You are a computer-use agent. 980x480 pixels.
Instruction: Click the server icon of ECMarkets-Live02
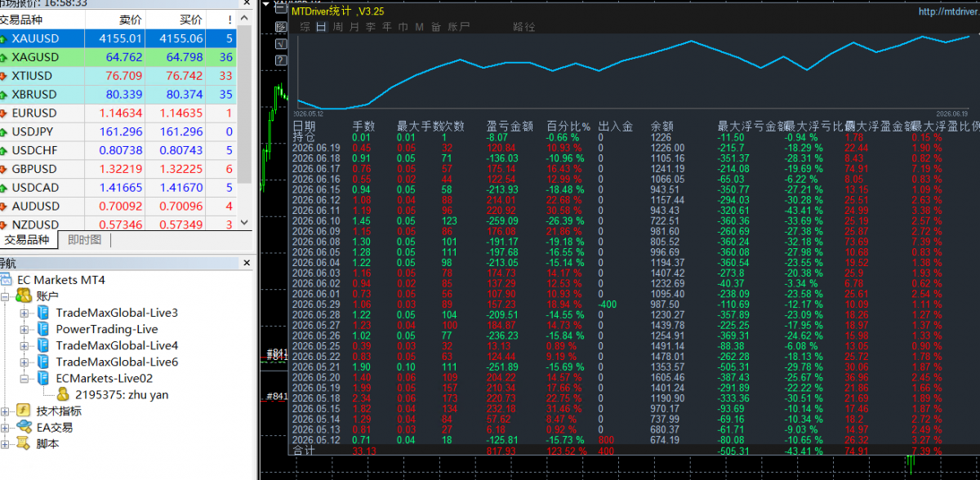[43, 378]
